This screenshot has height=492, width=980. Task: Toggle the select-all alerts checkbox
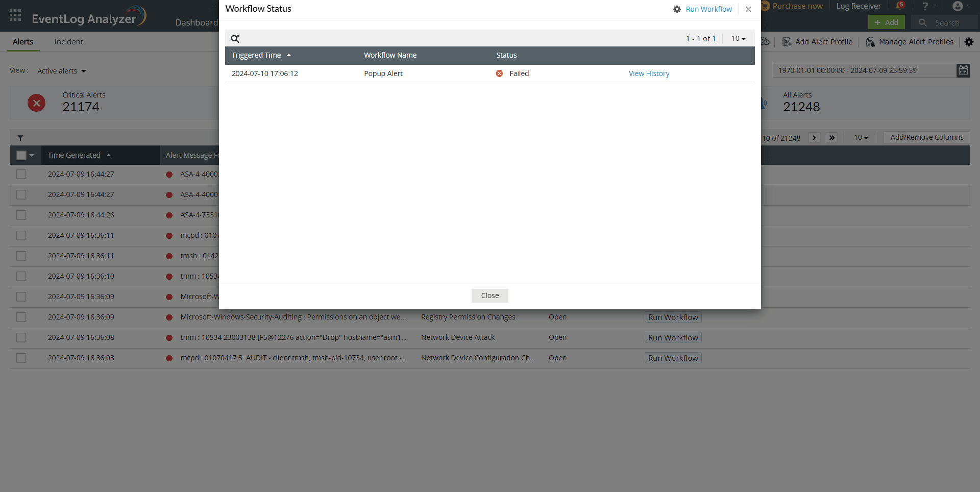(x=21, y=155)
